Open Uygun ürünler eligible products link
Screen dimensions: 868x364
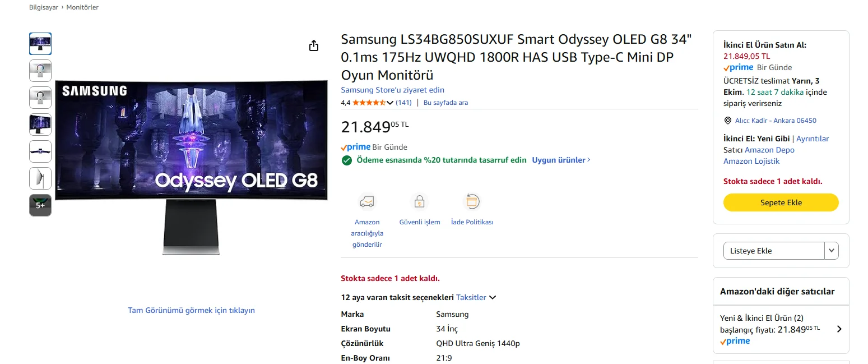tap(561, 160)
